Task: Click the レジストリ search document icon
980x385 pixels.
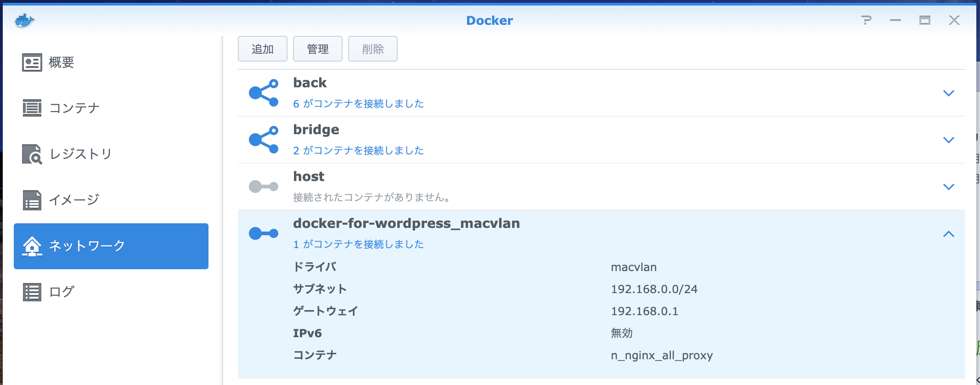Action: pos(32,154)
